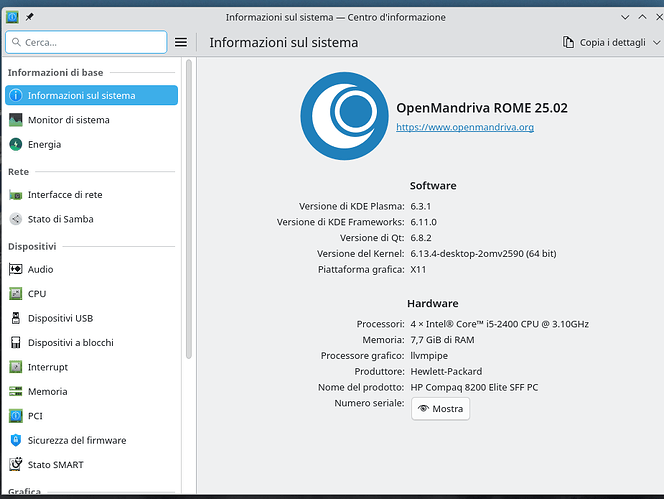
Task: Open the hamburger menu
Action: [x=181, y=42]
